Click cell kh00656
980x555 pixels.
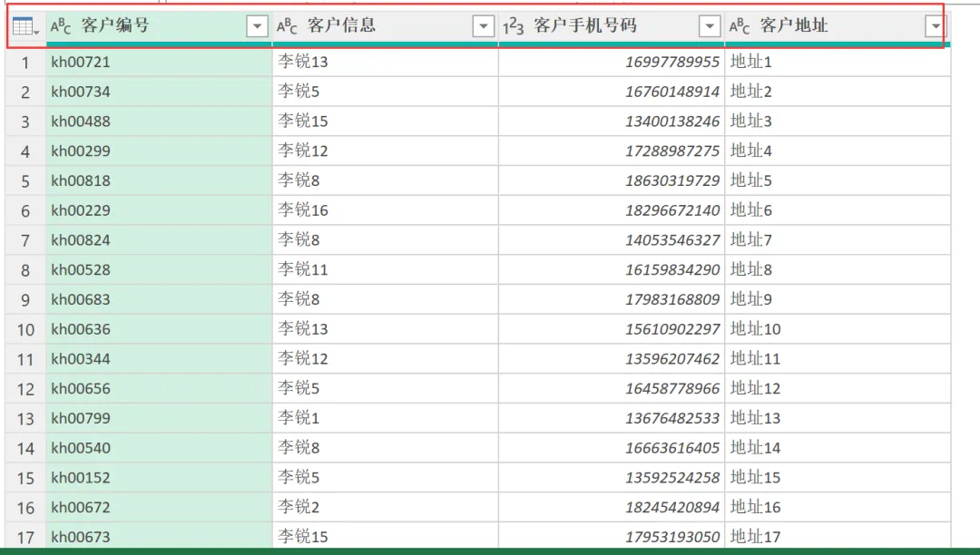click(x=160, y=388)
